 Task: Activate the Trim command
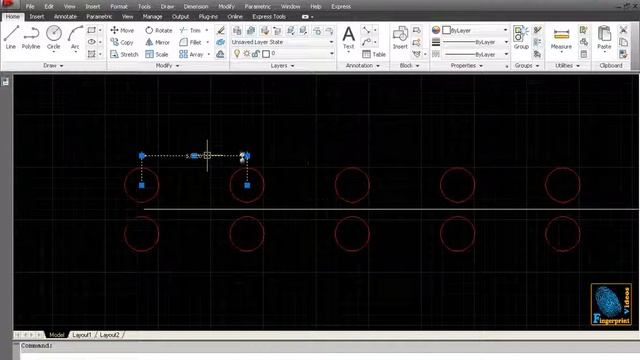tap(190, 30)
